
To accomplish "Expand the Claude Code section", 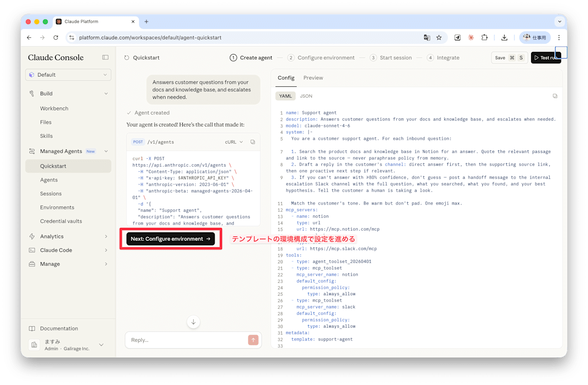I will 106,250.
